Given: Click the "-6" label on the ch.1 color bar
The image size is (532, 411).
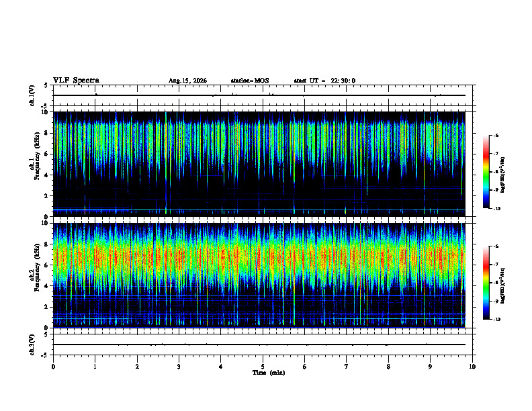Looking at the screenshot, I should [495, 136].
